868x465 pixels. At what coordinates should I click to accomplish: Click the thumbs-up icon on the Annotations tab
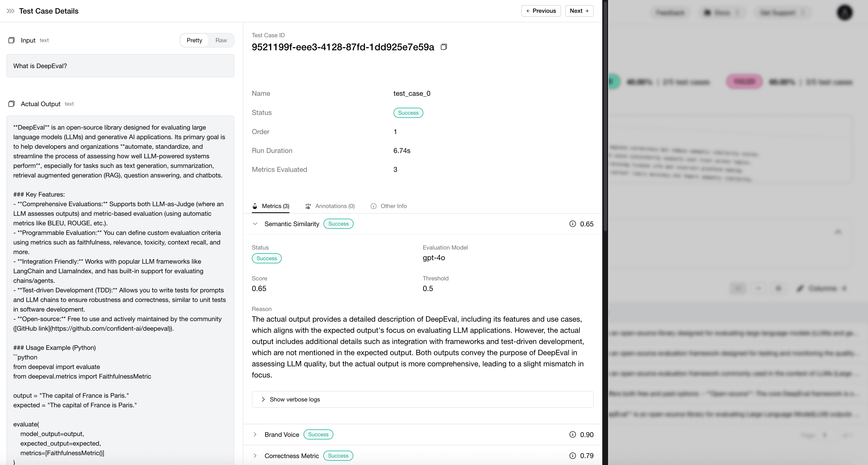click(x=308, y=206)
